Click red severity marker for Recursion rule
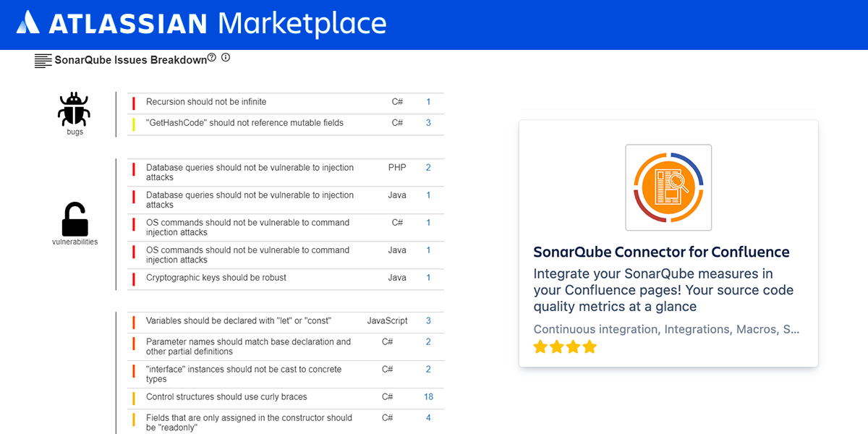868x434 pixels. coord(134,103)
